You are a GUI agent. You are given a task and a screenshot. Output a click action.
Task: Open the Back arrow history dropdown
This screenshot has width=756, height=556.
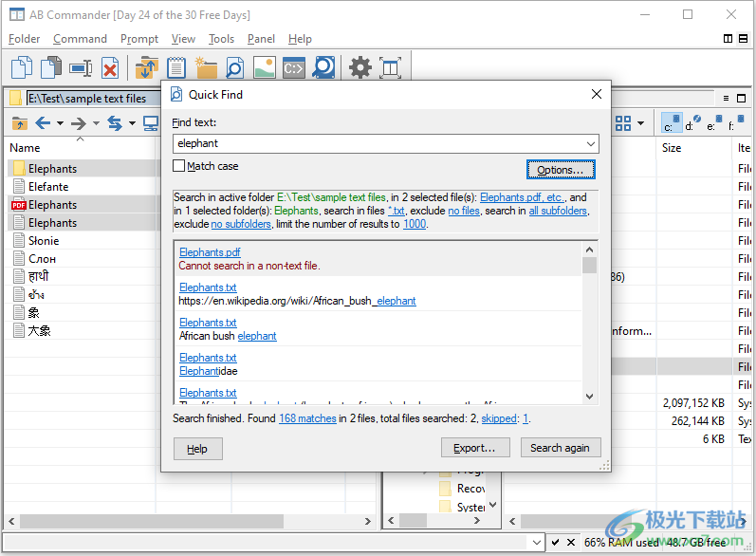click(x=61, y=123)
